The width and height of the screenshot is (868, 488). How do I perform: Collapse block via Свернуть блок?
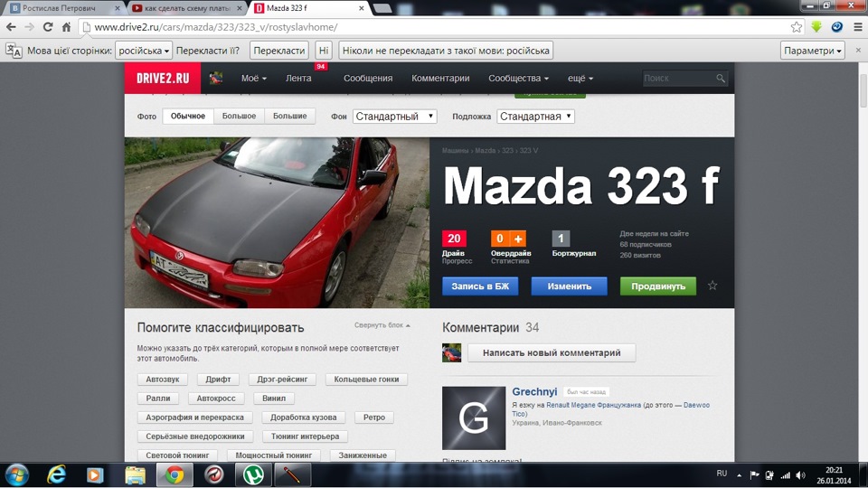pyautogui.click(x=382, y=324)
